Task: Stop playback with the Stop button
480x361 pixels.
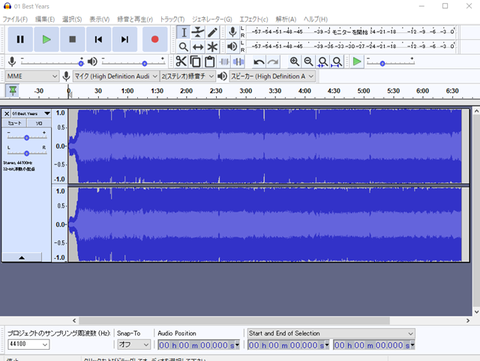Action: coord(72,39)
